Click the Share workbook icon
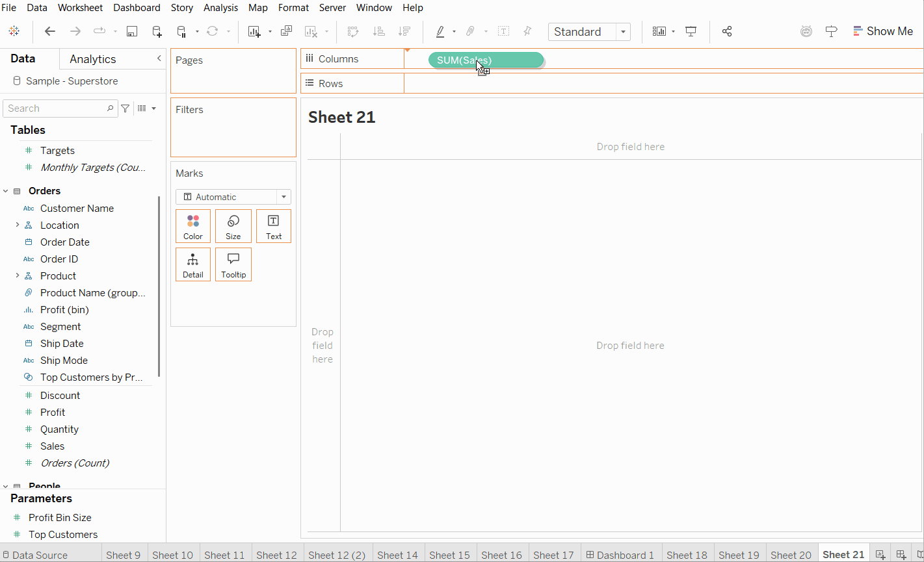 727,31
